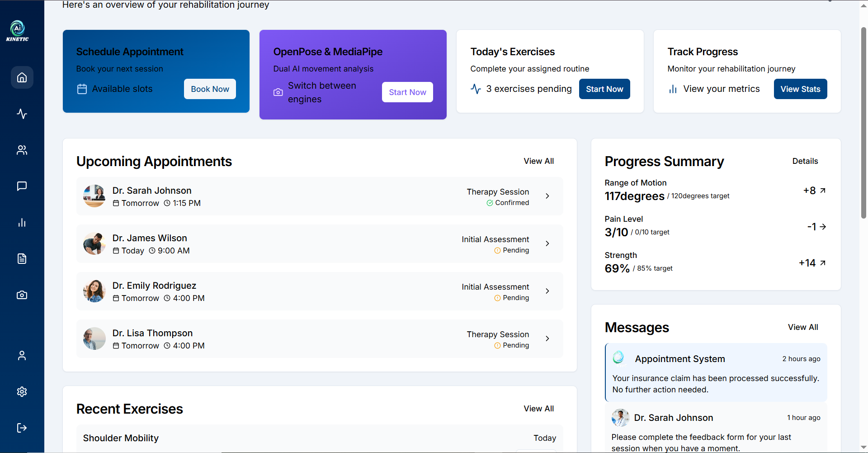
Task: Open the Home icon in sidebar
Action: [x=22, y=77]
